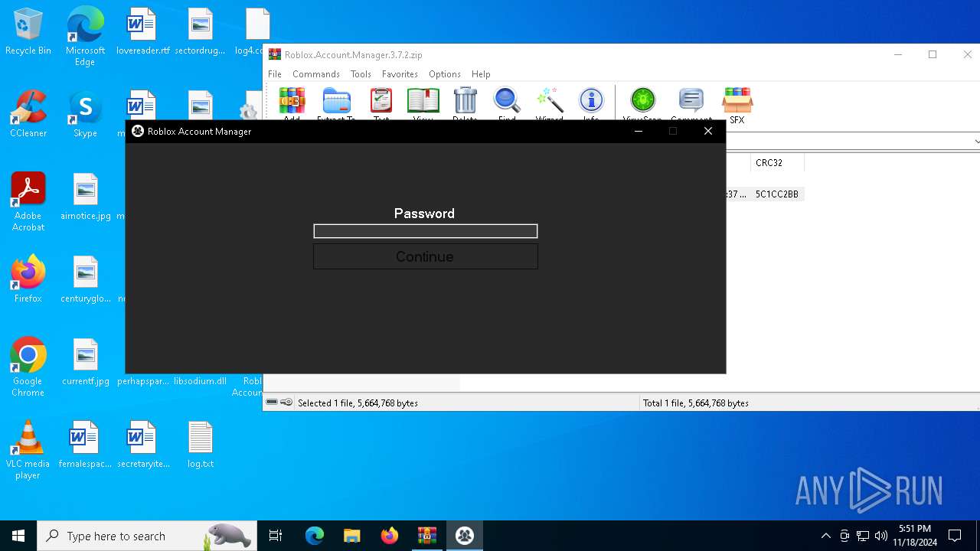980x551 pixels.
Task: Switch to WinRAR via taskbar icon
Action: [x=426, y=536]
